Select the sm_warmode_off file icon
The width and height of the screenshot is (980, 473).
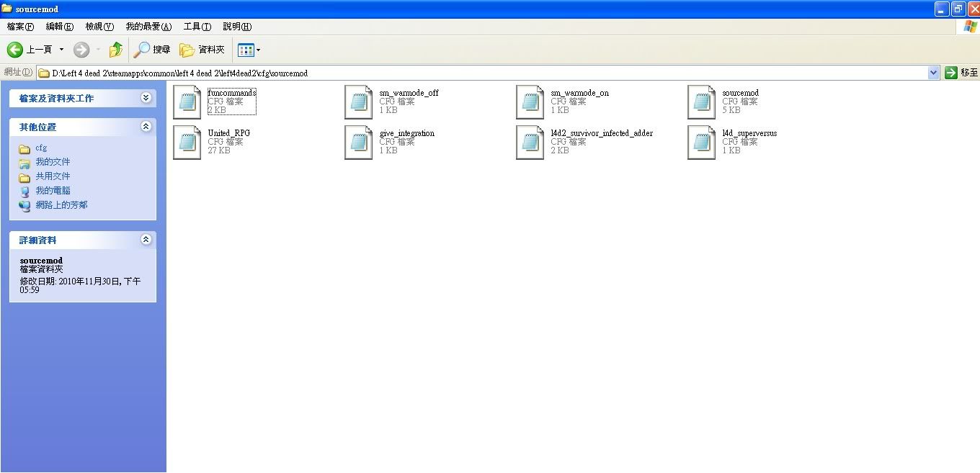(x=359, y=102)
